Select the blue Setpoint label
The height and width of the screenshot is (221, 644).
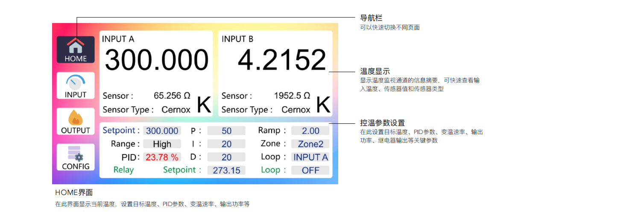[x=121, y=130]
